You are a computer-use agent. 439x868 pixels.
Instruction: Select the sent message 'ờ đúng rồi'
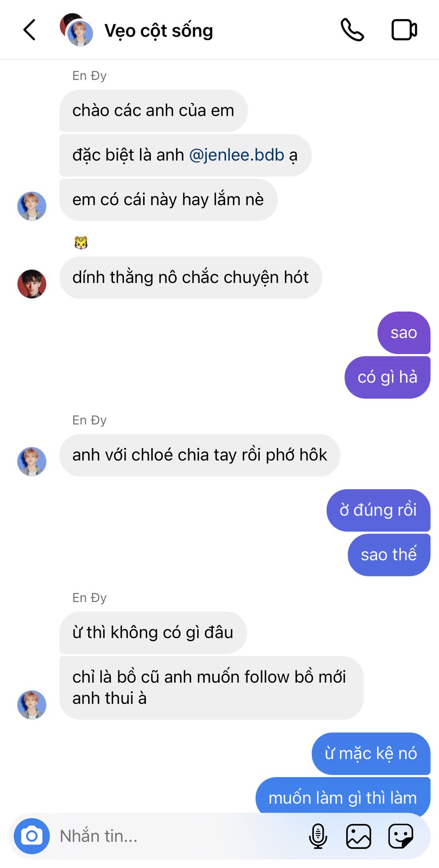(378, 510)
